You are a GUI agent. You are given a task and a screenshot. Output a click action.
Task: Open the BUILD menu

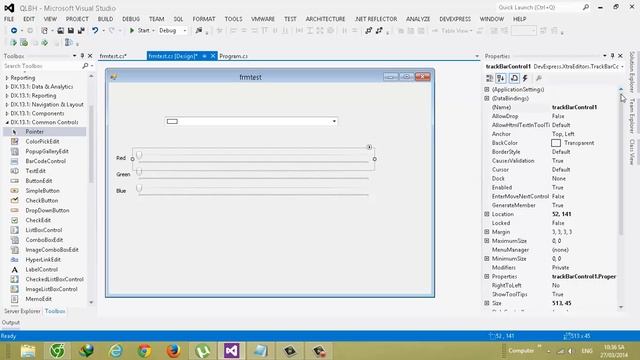pos(105,19)
